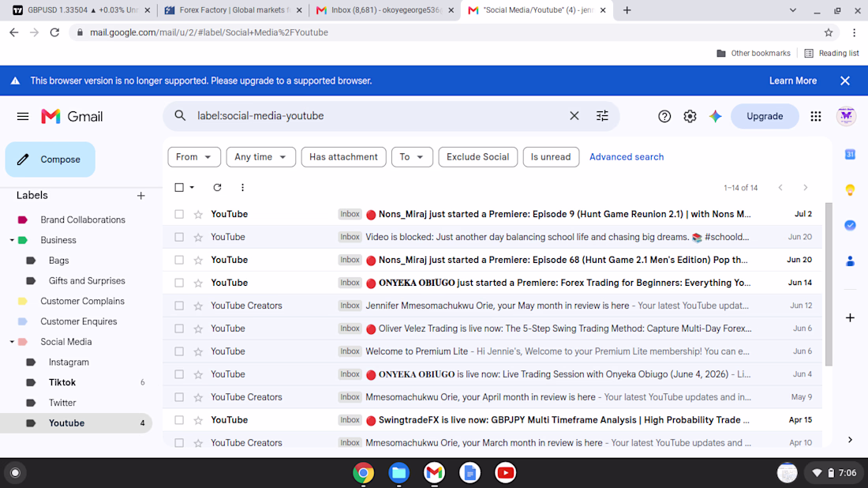Viewport: 868px width, 488px height.
Task: Open the Chrome tab search dropdown
Action: click(x=793, y=10)
